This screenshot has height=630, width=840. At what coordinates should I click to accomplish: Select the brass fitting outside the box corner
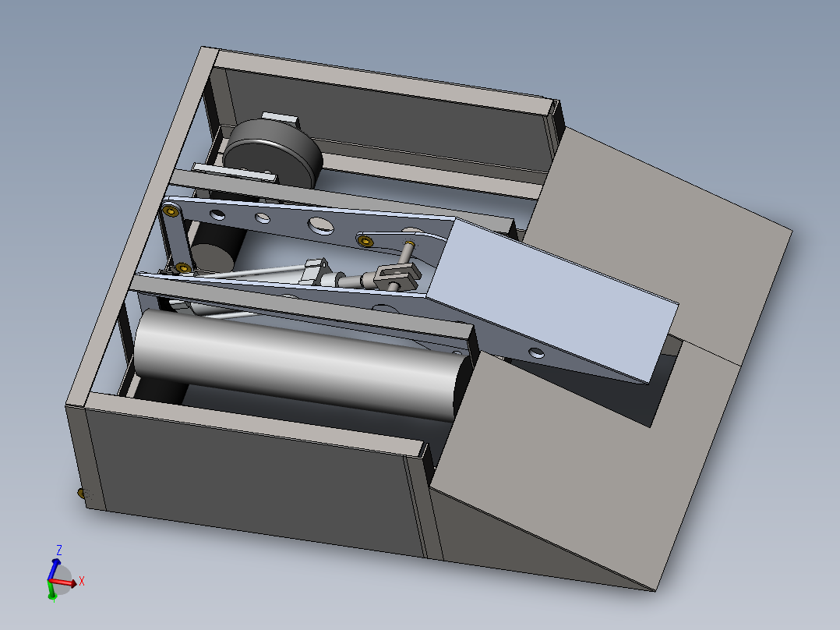coord(81,493)
